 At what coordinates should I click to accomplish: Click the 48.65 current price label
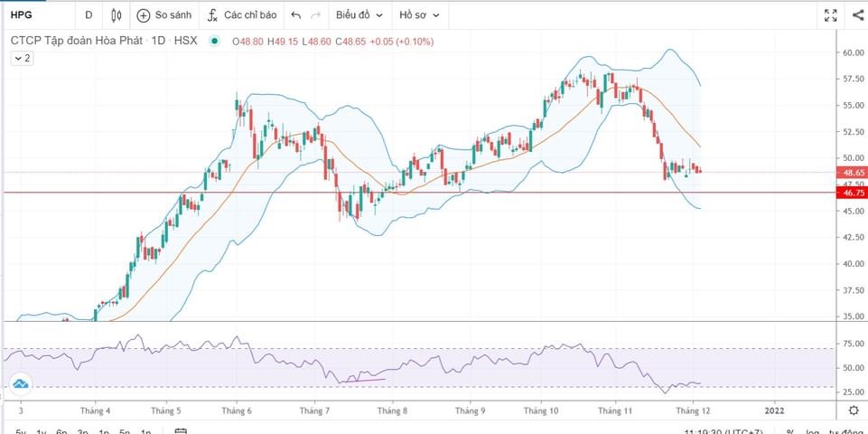pyautogui.click(x=853, y=173)
